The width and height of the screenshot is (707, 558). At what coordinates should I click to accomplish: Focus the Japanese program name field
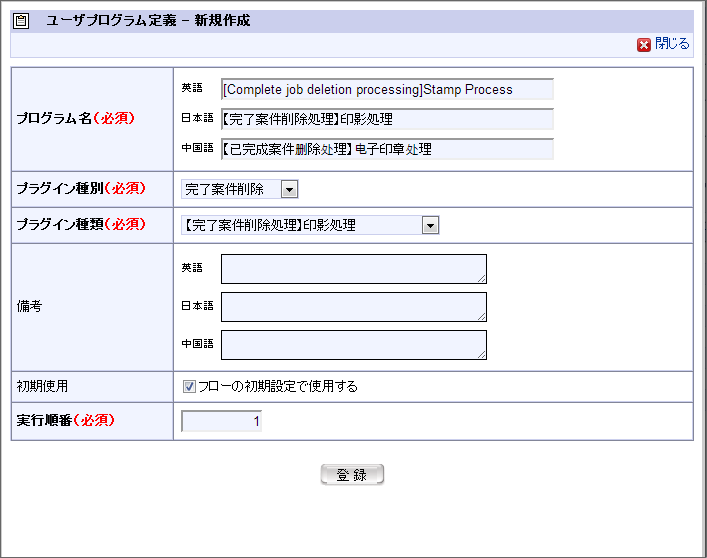point(387,120)
